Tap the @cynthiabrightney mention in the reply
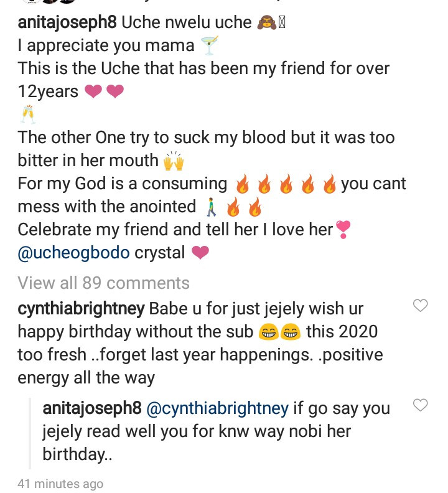The width and height of the screenshot is (448, 493). pyautogui.click(x=218, y=409)
